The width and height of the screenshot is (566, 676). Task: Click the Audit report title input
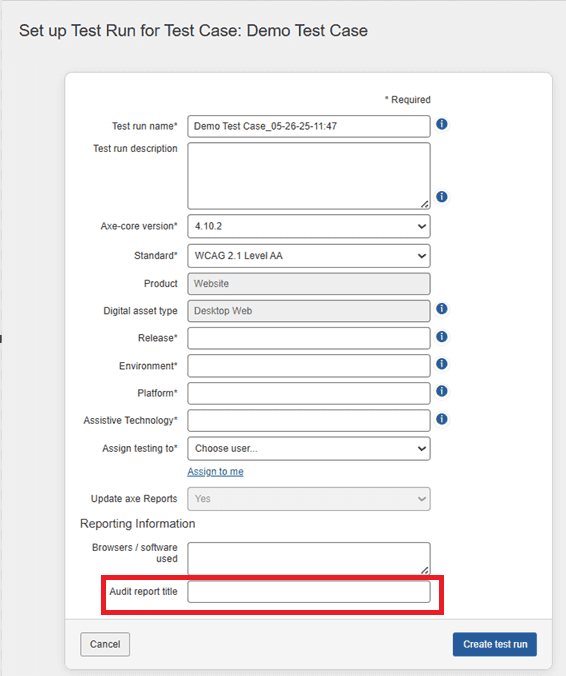click(309, 592)
